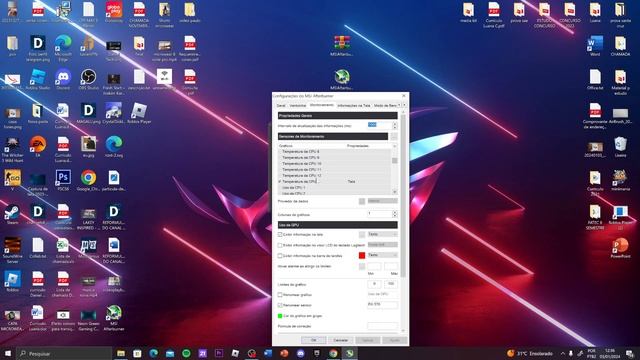This screenshot has height=360, width=640.
Task: Increase 'Colunas de gráficos' spinner value
Action: click(395, 212)
